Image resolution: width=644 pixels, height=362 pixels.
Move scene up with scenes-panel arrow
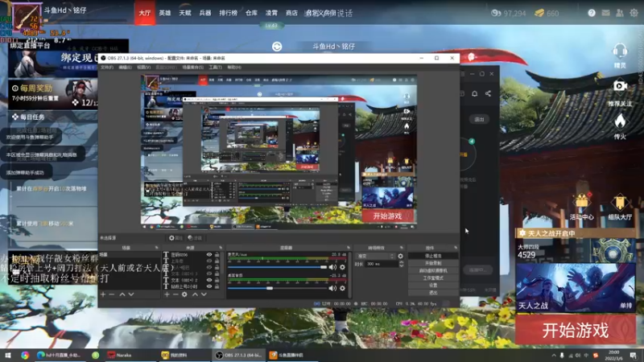pos(122,294)
